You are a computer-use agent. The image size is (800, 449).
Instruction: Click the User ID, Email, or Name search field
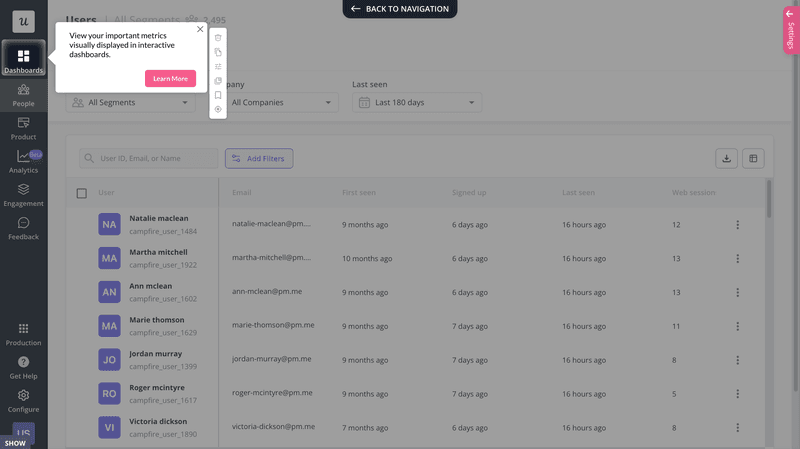pyautogui.click(x=149, y=158)
